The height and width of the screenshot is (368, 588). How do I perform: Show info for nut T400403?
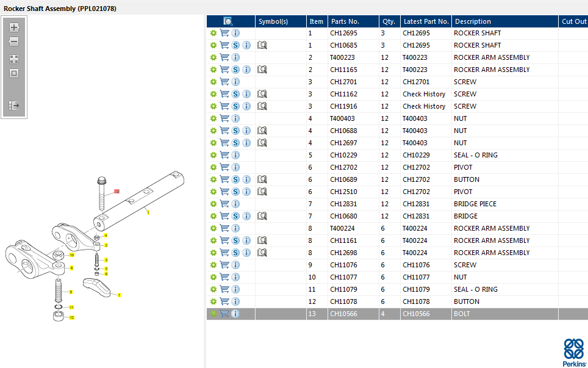[x=235, y=118]
